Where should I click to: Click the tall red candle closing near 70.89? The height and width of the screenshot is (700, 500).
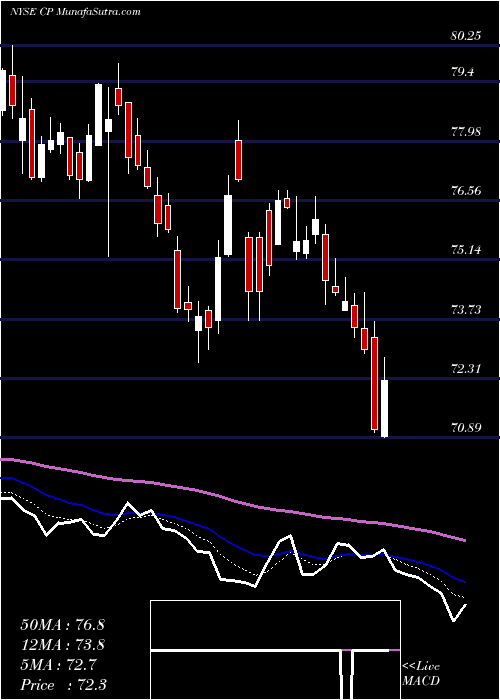tap(375, 383)
